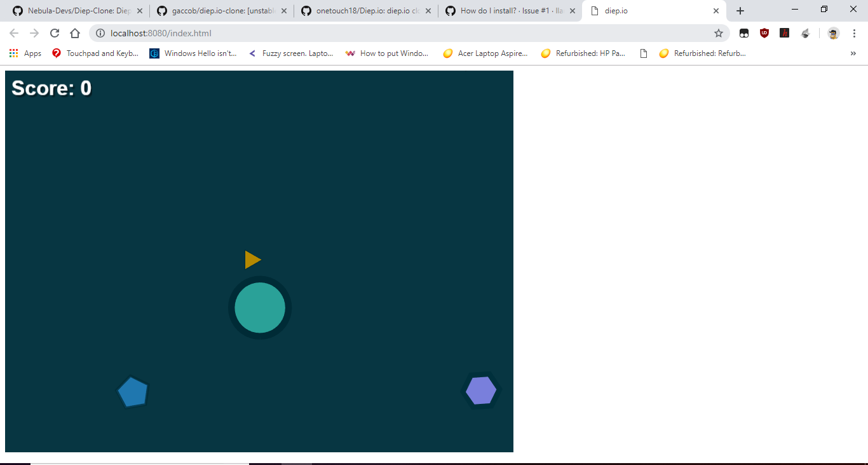The height and width of the screenshot is (465, 868).
Task: Bookmark the page with the star icon
Action: pos(718,32)
